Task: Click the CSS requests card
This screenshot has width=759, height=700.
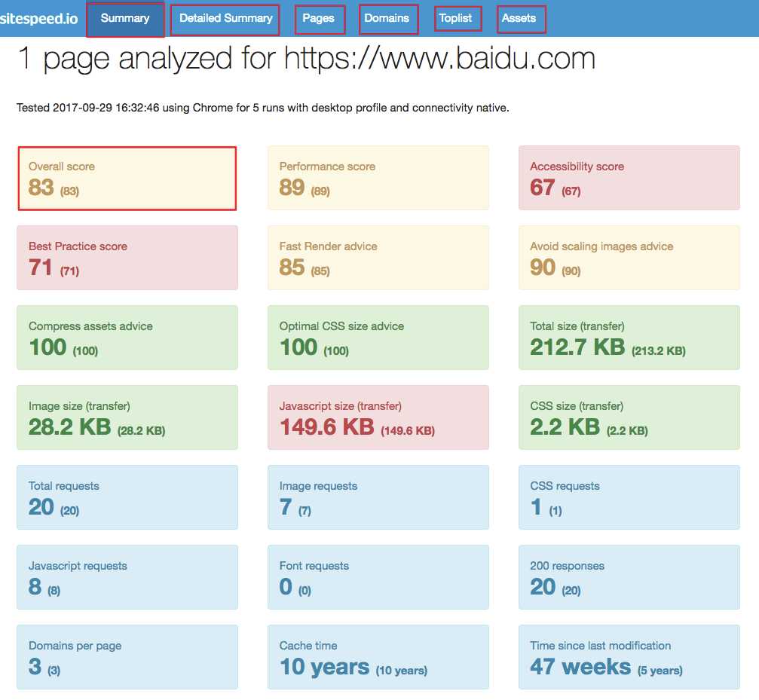Action: tap(629, 497)
